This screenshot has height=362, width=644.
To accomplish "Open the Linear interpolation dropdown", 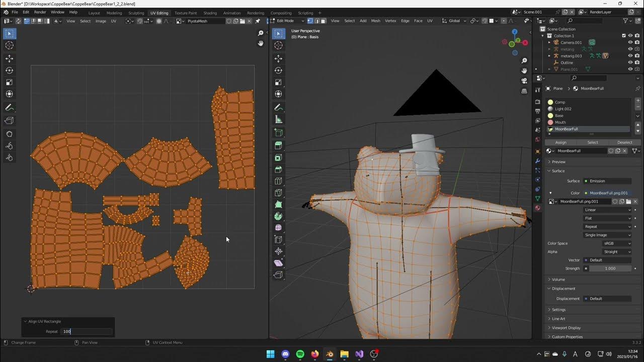I will (607, 210).
